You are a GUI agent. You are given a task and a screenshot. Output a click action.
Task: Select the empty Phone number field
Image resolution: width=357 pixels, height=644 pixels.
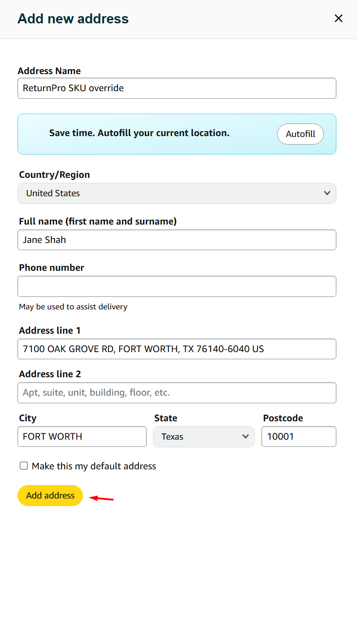(177, 286)
